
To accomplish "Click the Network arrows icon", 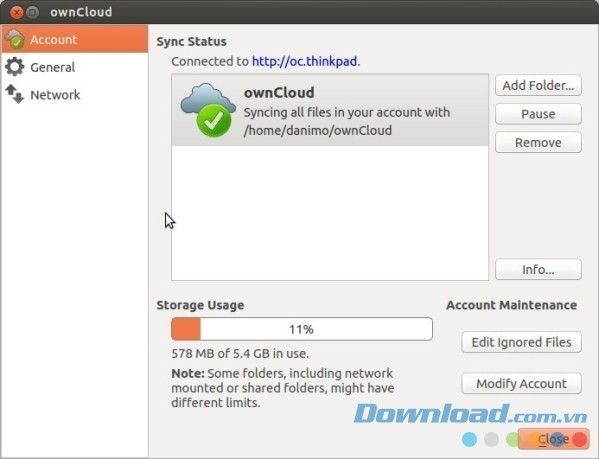I will (x=15, y=94).
